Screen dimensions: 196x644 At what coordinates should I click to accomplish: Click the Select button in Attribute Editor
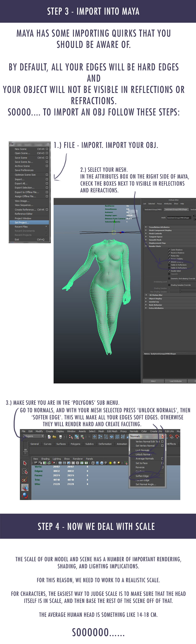tap(153, 381)
